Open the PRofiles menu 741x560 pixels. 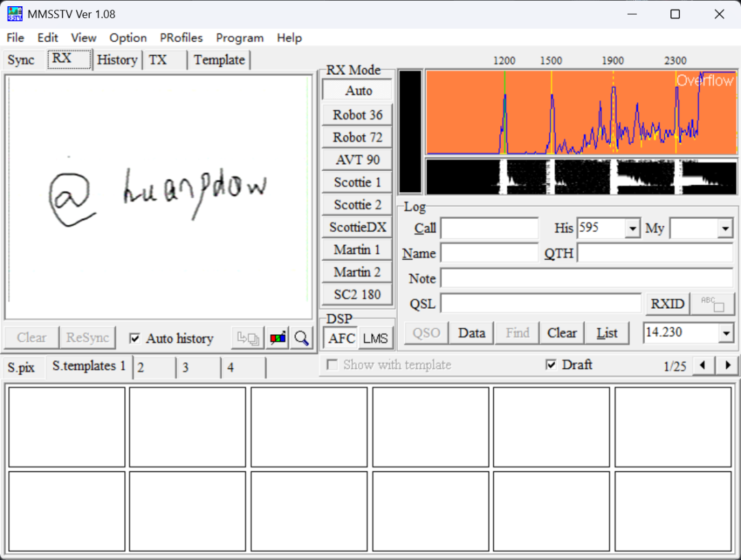pyautogui.click(x=181, y=37)
